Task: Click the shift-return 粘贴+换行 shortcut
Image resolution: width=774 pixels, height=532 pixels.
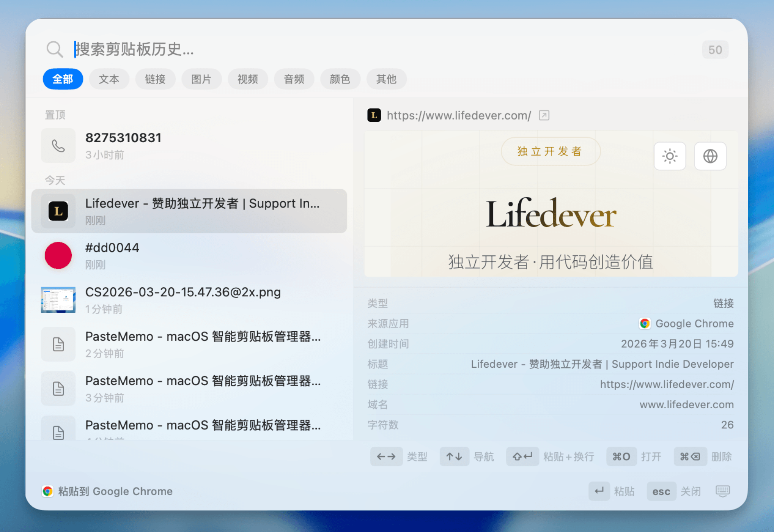Action: (522, 456)
